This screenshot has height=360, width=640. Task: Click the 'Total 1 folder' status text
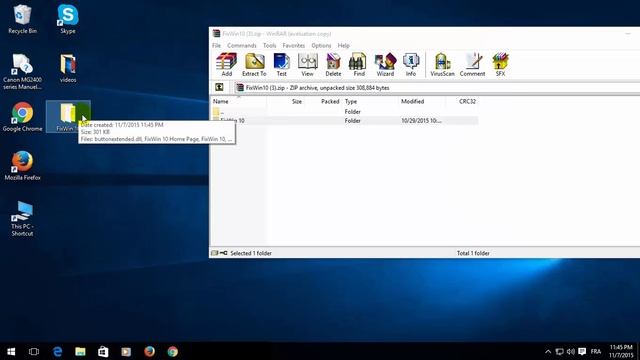473,253
